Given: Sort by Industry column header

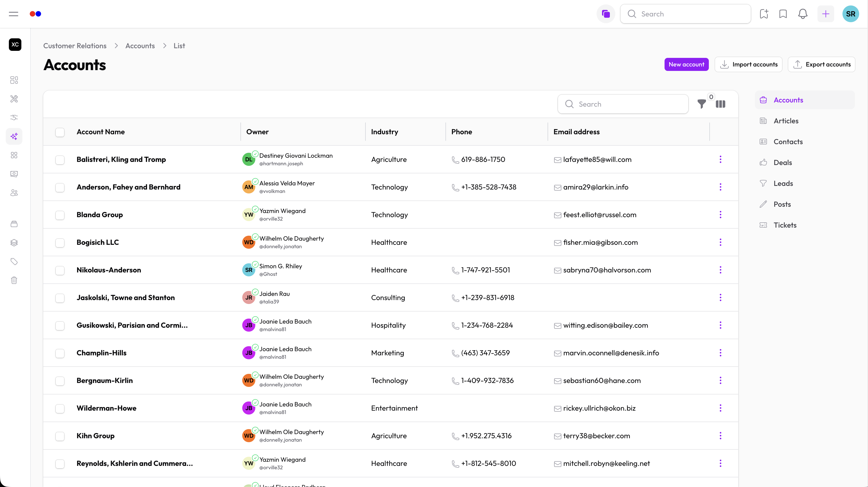Looking at the screenshot, I should pos(385,132).
